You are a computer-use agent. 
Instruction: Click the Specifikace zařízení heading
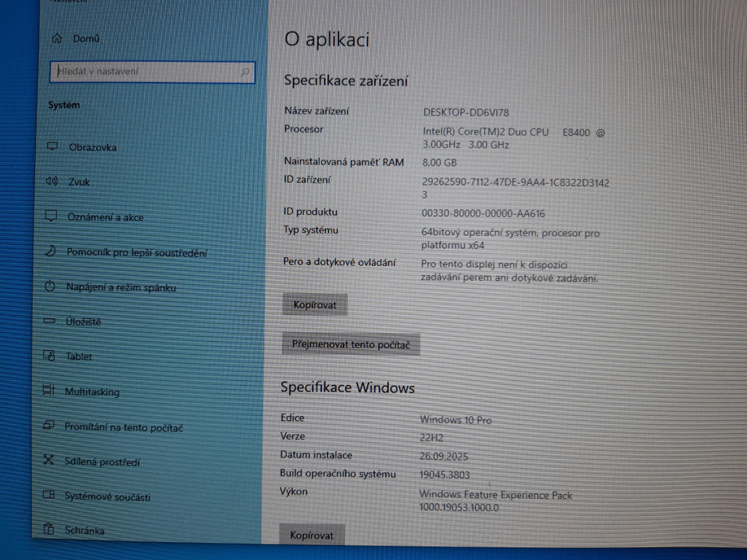point(346,81)
